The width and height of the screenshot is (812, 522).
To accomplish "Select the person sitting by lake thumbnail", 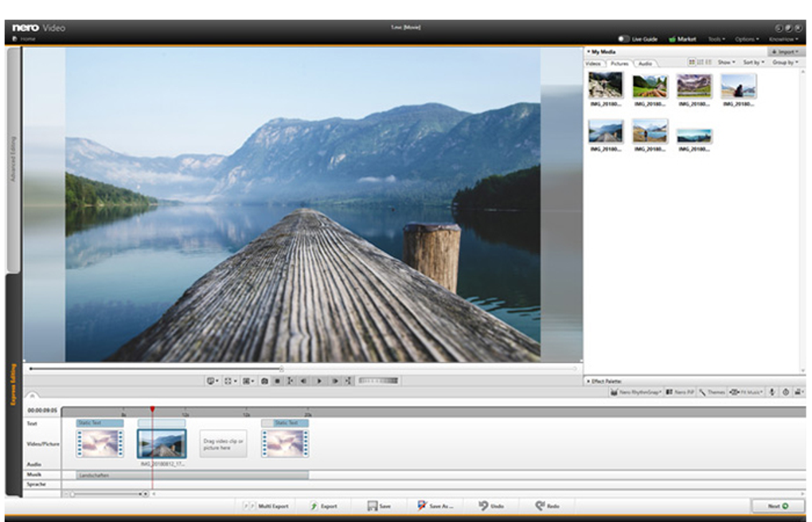I will (739, 86).
